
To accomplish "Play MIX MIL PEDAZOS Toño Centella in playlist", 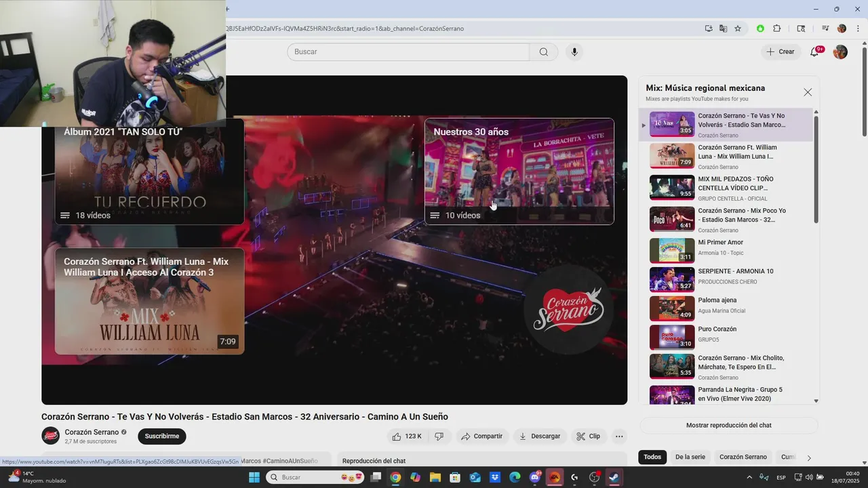I will coord(728,188).
